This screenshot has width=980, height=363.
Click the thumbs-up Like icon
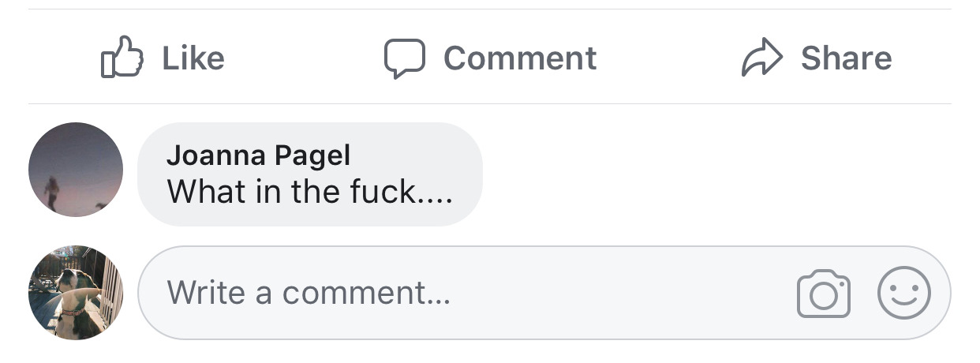122,58
